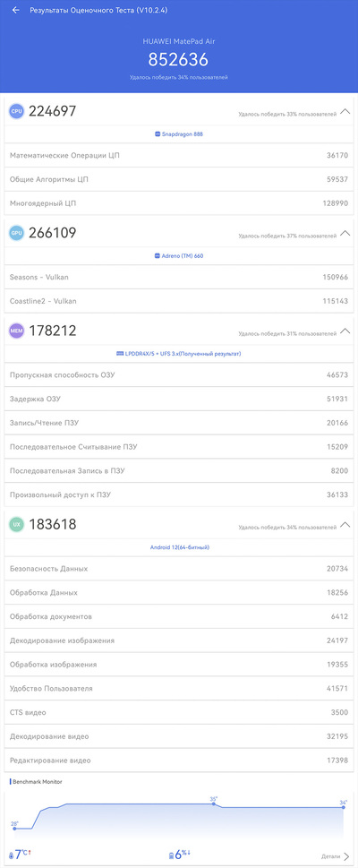Tap the temperature thermometer icon
The height and width of the screenshot is (868, 358).
point(12,855)
